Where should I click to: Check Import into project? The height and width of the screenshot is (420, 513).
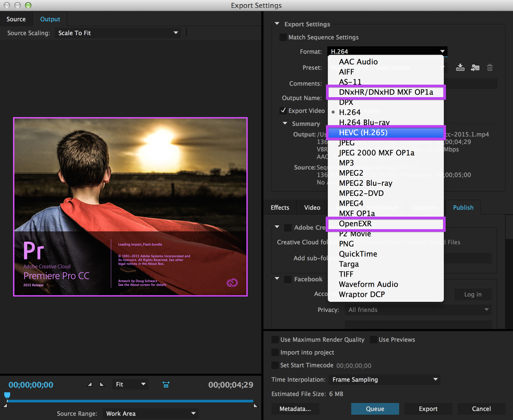275,352
